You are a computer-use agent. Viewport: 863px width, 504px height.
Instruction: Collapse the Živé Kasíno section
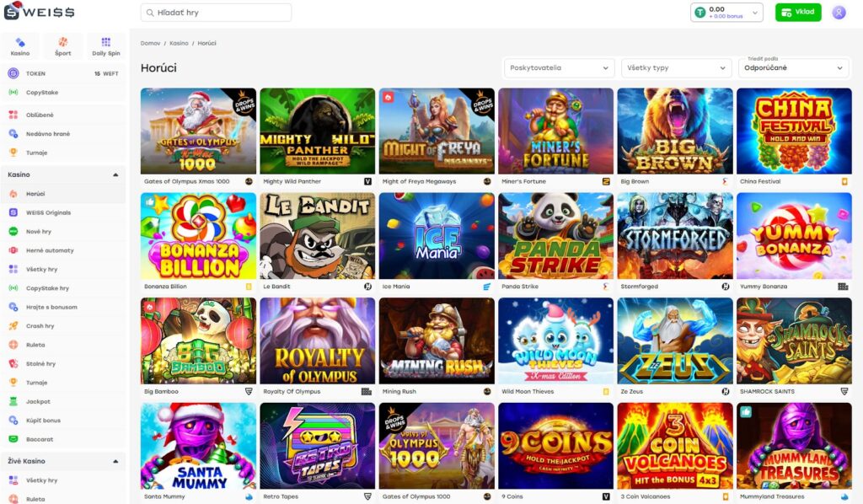coord(115,461)
